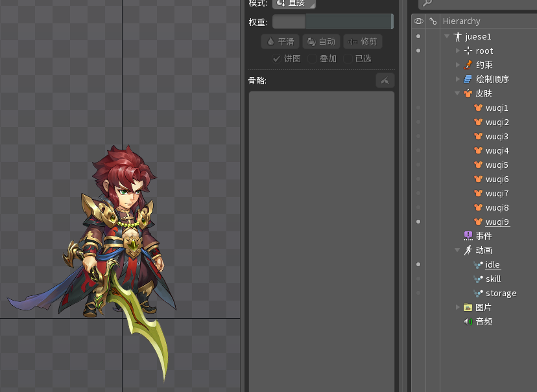Image resolution: width=537 pixels, height=392 pixels.
Task: Select the wuqi8 skin label
Action: click(x=497, y=208)
